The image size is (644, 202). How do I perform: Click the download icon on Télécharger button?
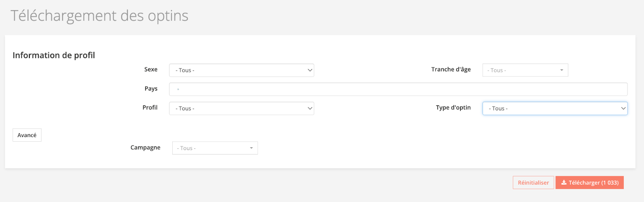click(564, 183)
